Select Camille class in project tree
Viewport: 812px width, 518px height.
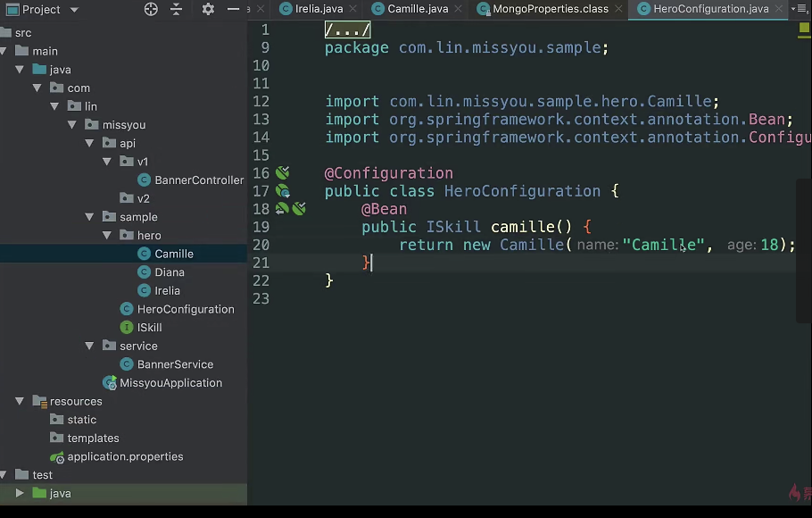click(173, 254)
